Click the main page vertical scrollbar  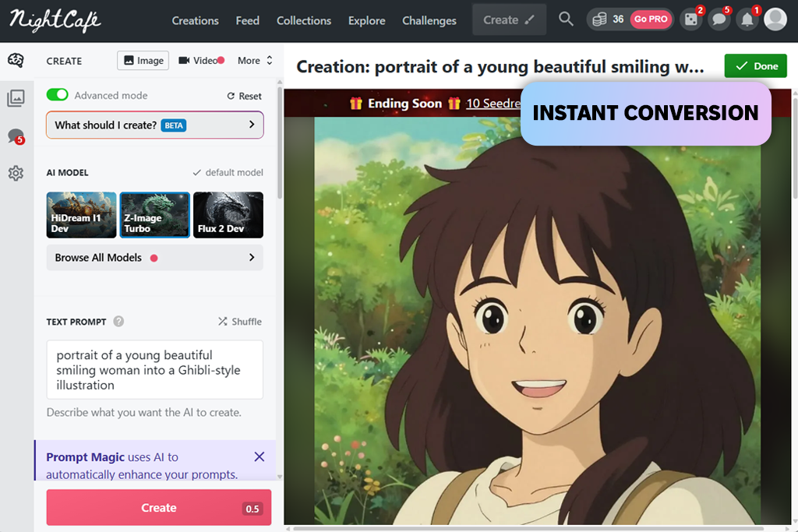pyautogui.click(x=795, y=147)
